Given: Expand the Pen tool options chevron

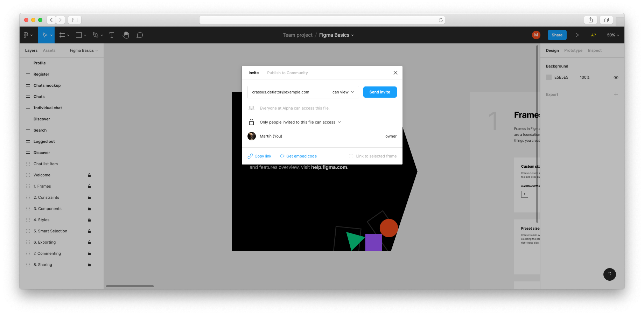Looking at the screenshot, I should click(102, 35).
